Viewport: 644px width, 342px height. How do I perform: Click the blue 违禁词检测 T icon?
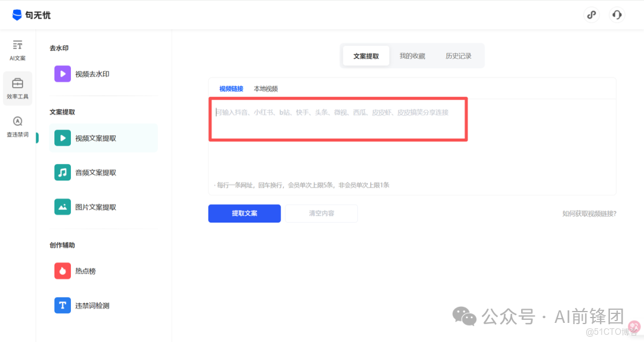pyautogui.click(x=63, y=306)
